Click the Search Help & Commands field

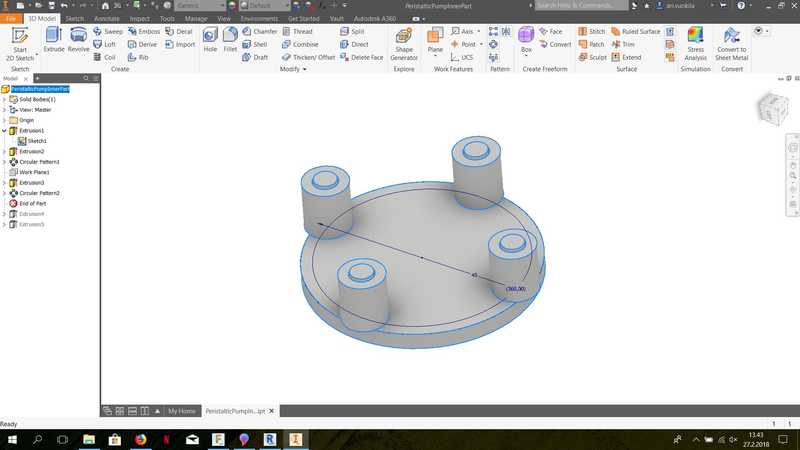[581, 6]
